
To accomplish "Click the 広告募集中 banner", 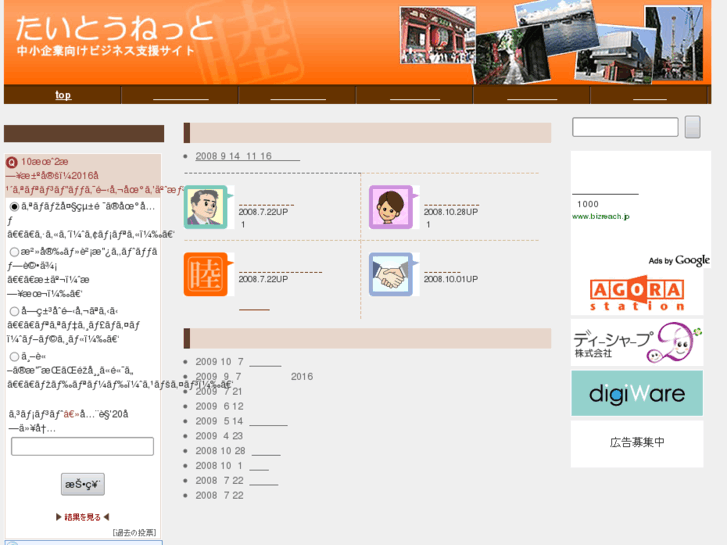I will click(637, 443).
